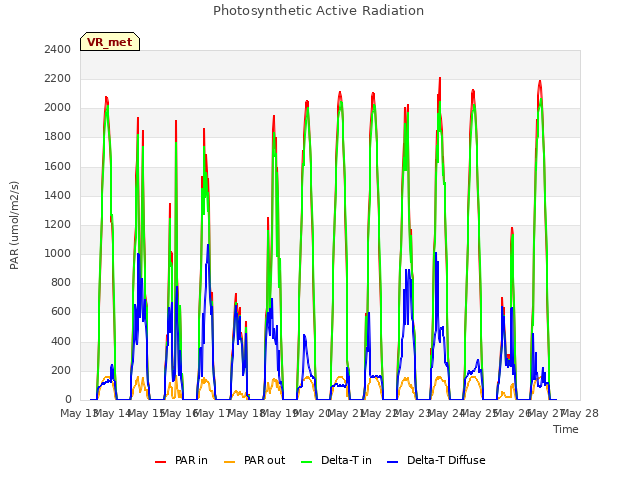Click the 1800 y-axis tick value

coord(58,137)
